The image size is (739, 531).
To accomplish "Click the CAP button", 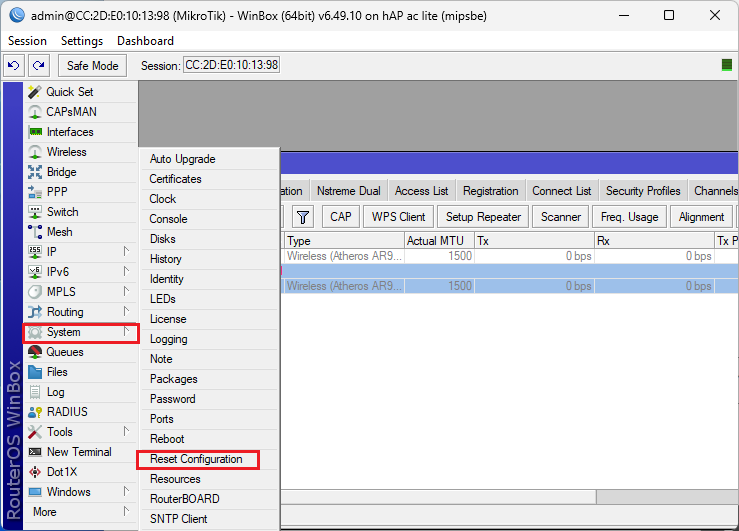I will [341, 217].
